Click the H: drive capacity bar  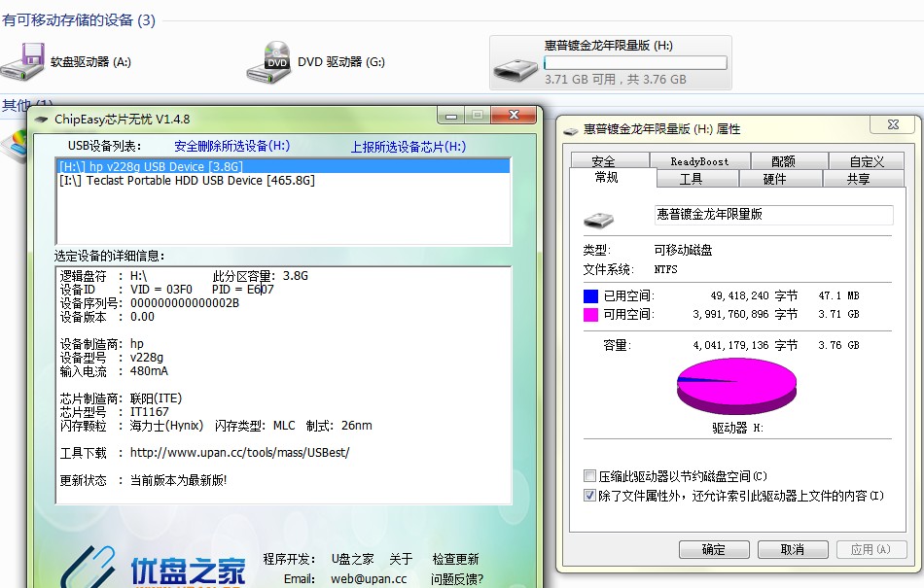tap(635, 63)
